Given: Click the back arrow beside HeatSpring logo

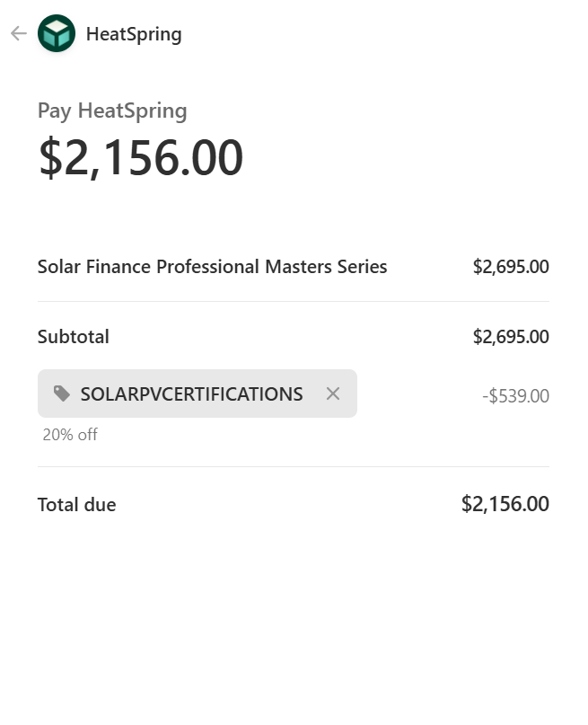Looking at the screenshot, I should click(x=19, y=34).
